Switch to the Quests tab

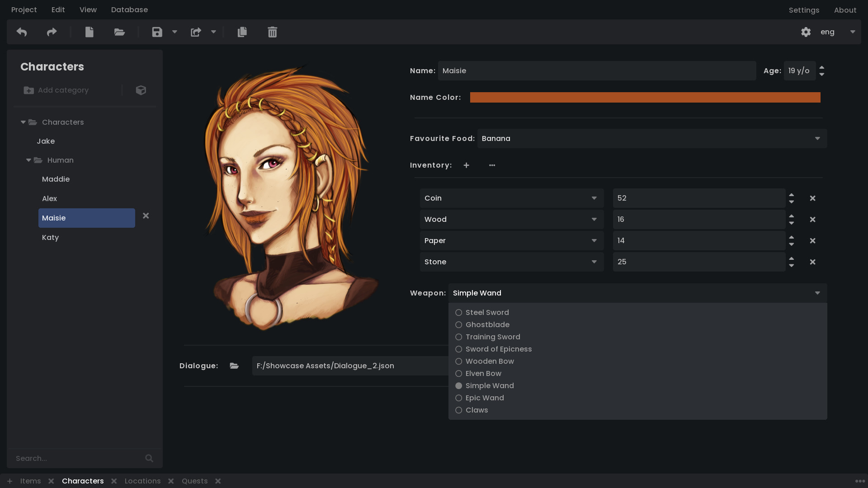pyautogui.click(x=194, y=481)
